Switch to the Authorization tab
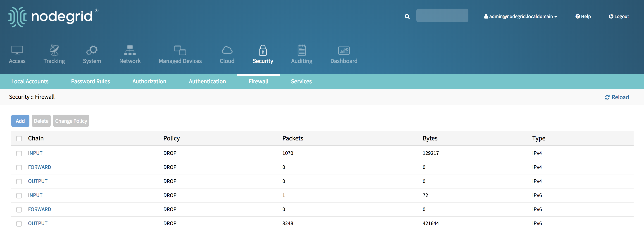644x241 pixels. [149, 81]
